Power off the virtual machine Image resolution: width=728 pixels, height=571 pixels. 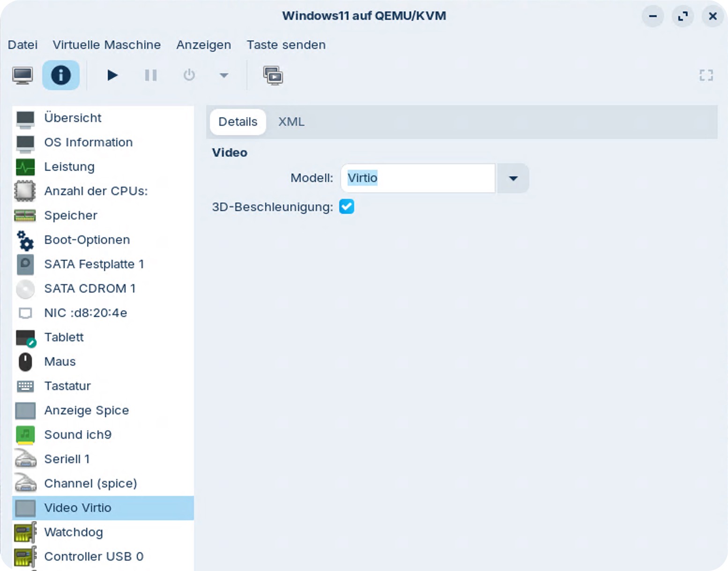pos(189,75)
